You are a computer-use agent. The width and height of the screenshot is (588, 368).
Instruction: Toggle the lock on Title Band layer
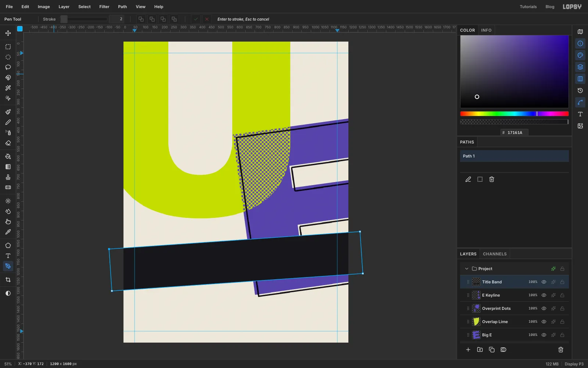point(562,282)
